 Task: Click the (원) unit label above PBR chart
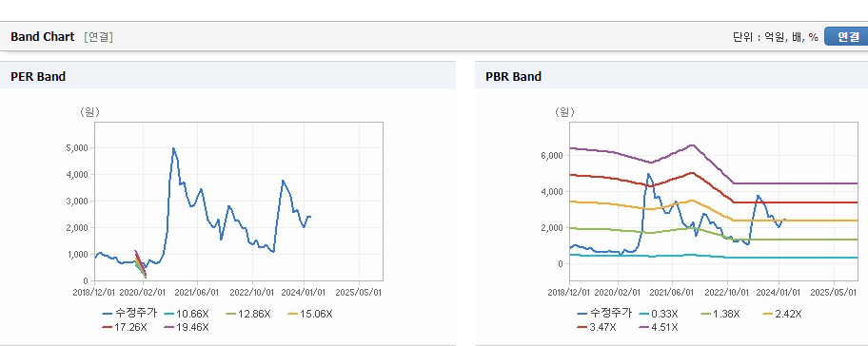point(564,112)
